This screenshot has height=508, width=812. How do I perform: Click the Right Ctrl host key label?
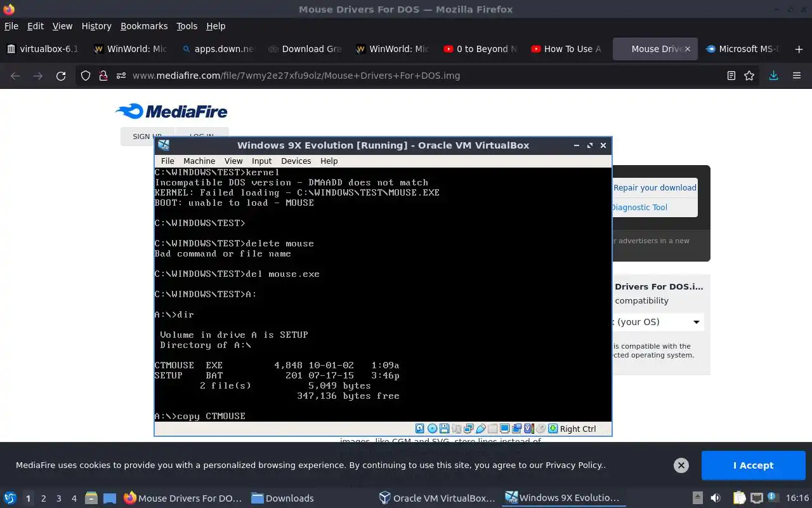coord(578,429)
